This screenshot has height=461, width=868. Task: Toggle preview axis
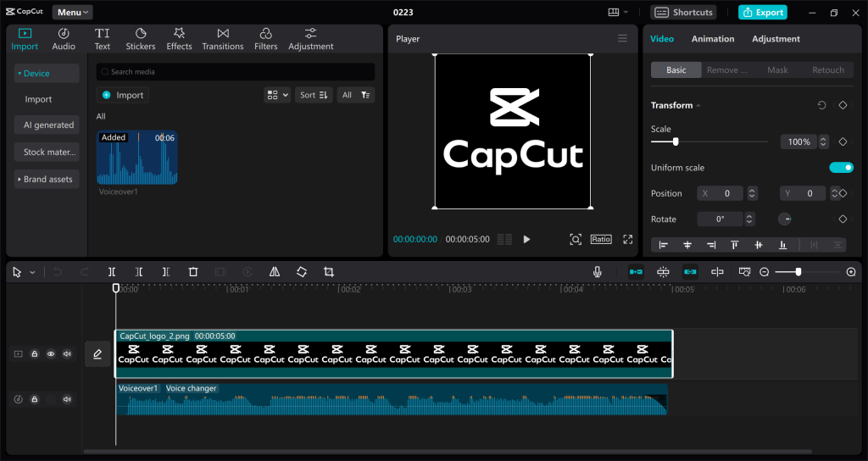[x=717, y=272]
